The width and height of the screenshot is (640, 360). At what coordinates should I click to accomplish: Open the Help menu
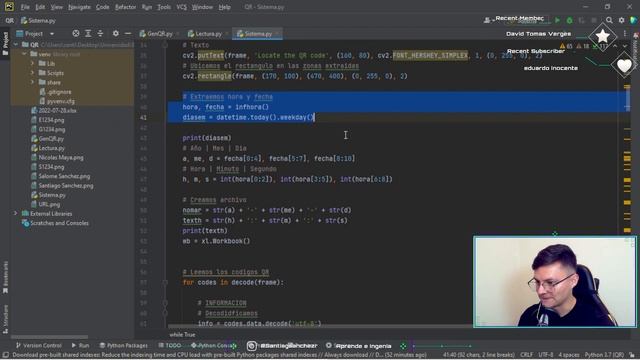(224, 7)
